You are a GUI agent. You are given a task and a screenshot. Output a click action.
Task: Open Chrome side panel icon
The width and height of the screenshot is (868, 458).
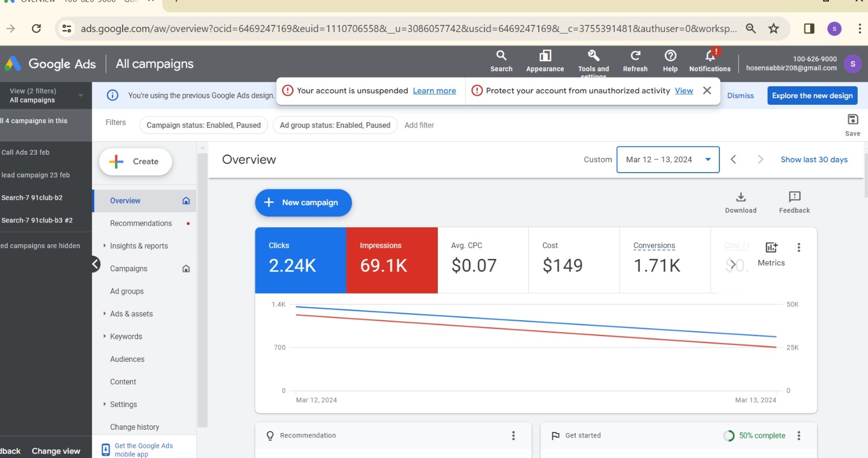point(809,28)
